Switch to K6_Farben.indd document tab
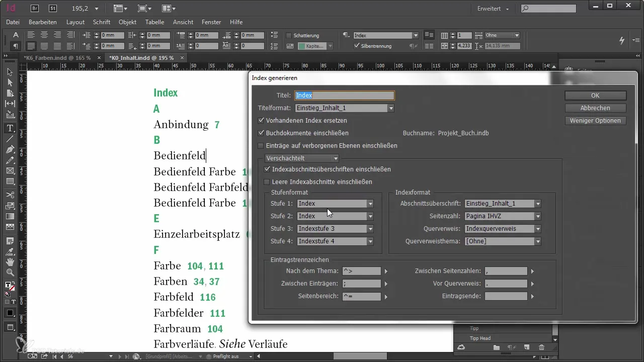The image size is (644, 362). point(56,58)
